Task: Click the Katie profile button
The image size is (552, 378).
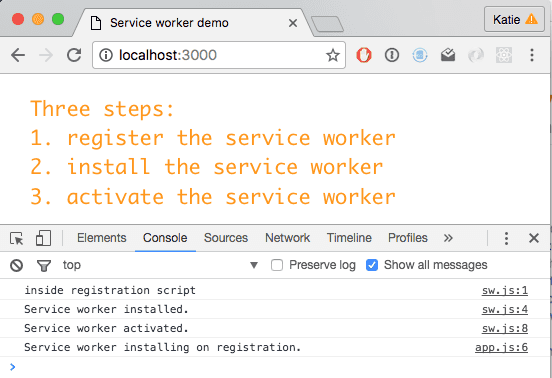Action: [x=514, y=19]
